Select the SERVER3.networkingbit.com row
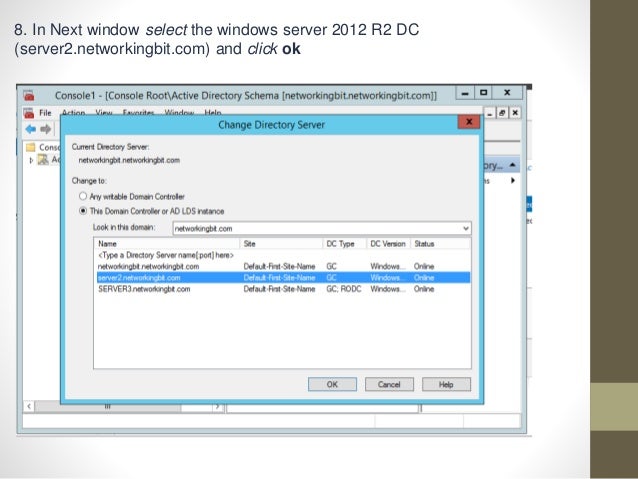Image resolution: width=638 pixels, height=479 pixels. [x=283, y=289]
